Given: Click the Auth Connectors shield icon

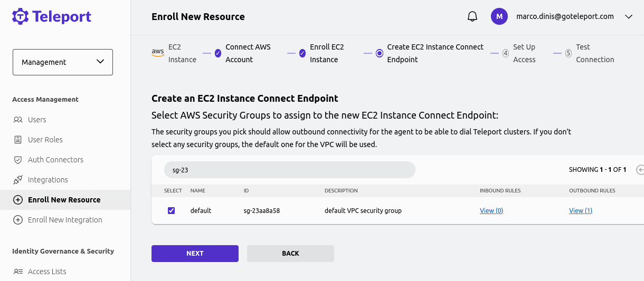Looking at the screenshot, I should click(x=18, y=160).
